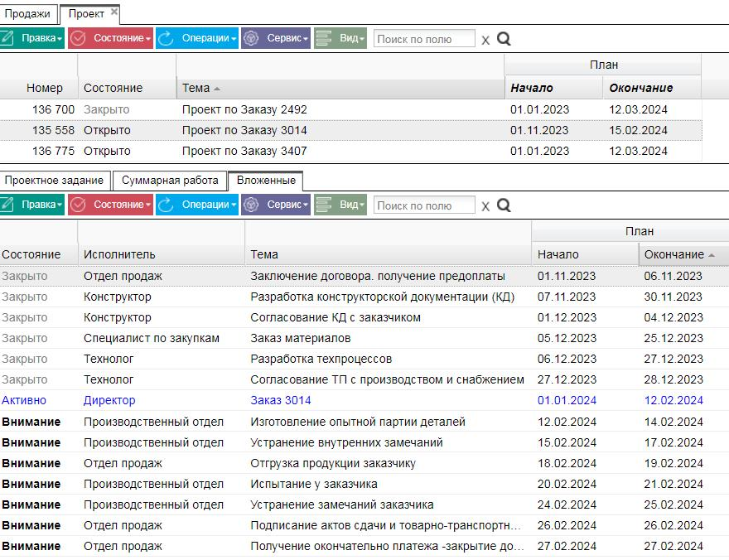Open the top Сервис dropdown menu
729x560 pixels.
tap(276, 38)
